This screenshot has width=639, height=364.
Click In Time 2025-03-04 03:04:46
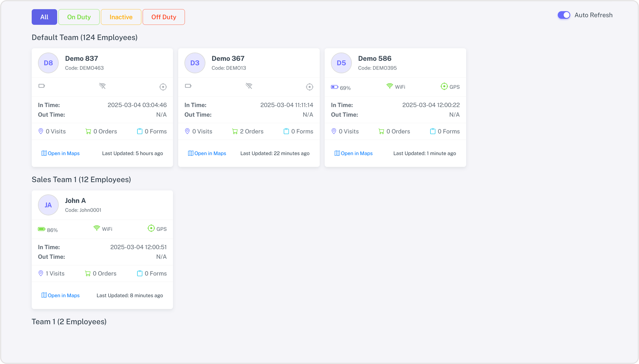click(x=137, y=105)
